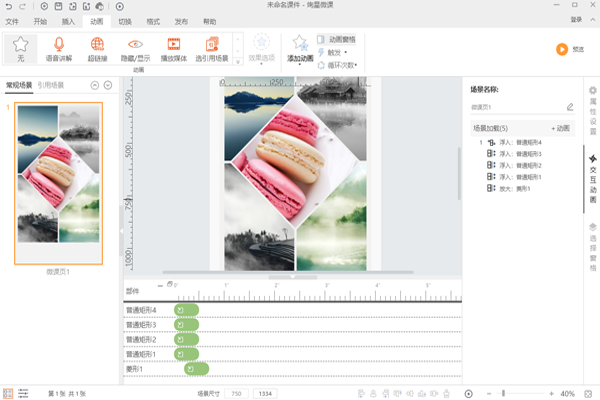Click the list view icon in status bar
Screen dimensions: 600x400
coord(23,393)
